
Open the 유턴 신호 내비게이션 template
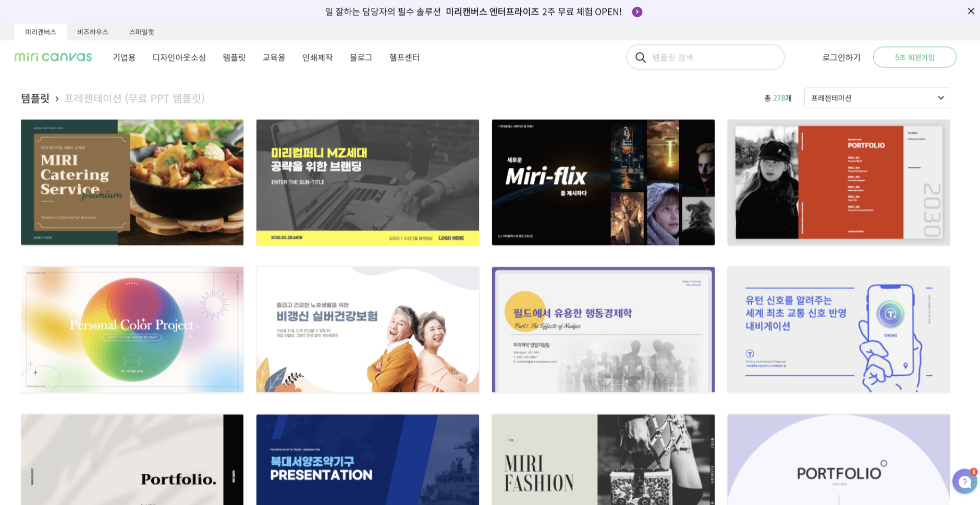click(838, 329)
